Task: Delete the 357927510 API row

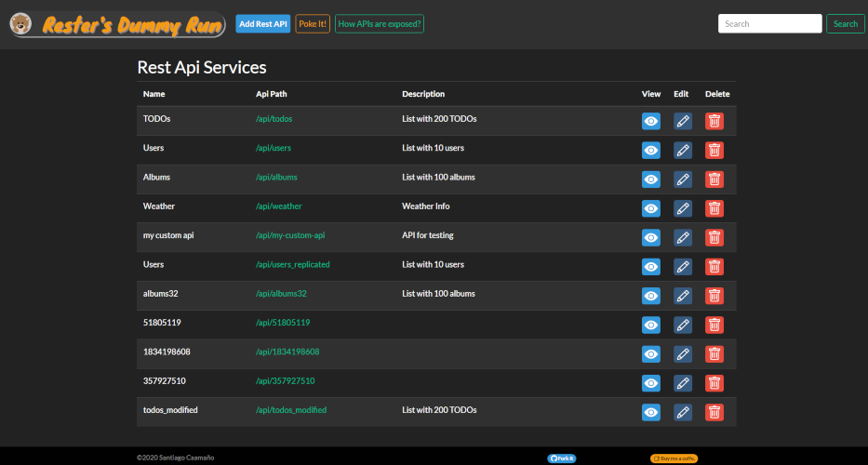Action: point(714,383)
